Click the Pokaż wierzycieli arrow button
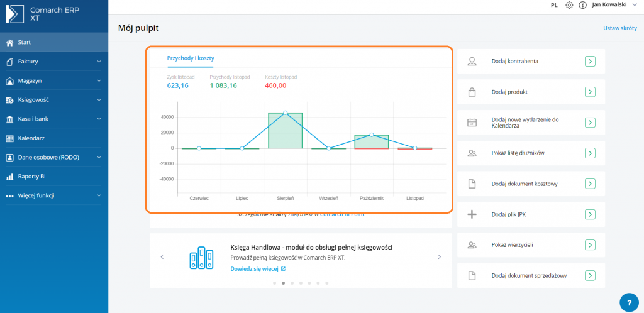Image resolution: width=644 pixels, height=313 pixels. [x=590, y=245]
